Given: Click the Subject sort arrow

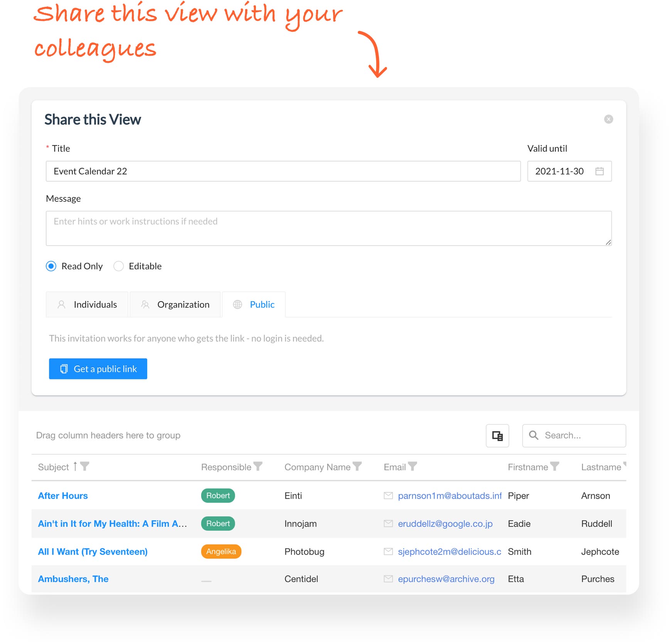Looking at the screenshot, I should 75,467.
